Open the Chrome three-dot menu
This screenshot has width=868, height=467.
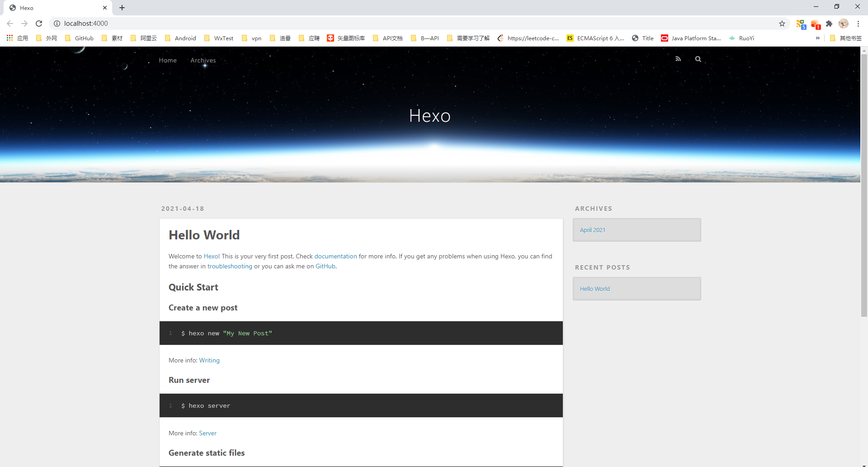click(x=858, y=24)
